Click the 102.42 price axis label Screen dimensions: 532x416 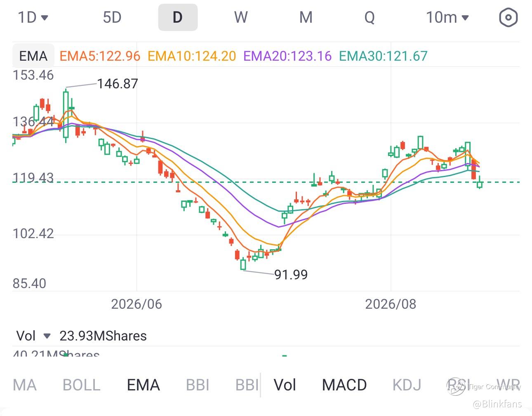click(x=33, y=234)
